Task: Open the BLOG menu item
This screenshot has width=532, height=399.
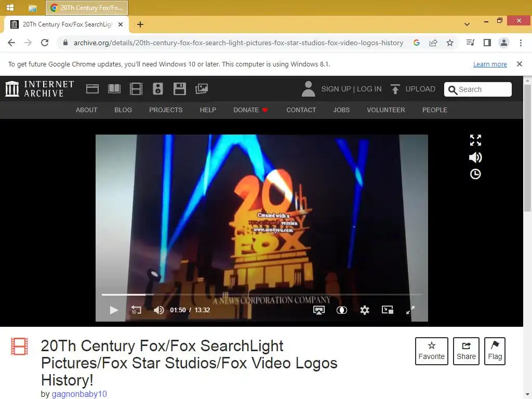Action: click(x=123, y=110)
